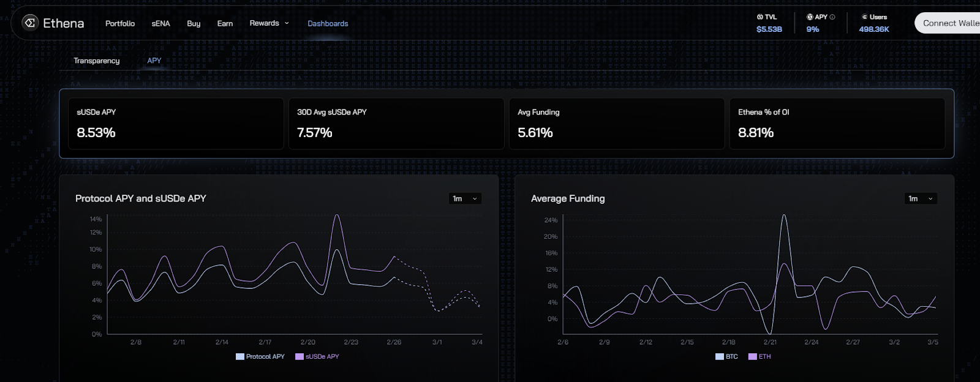
Task: Click the $5.53B TVL value
Action: 769,29
